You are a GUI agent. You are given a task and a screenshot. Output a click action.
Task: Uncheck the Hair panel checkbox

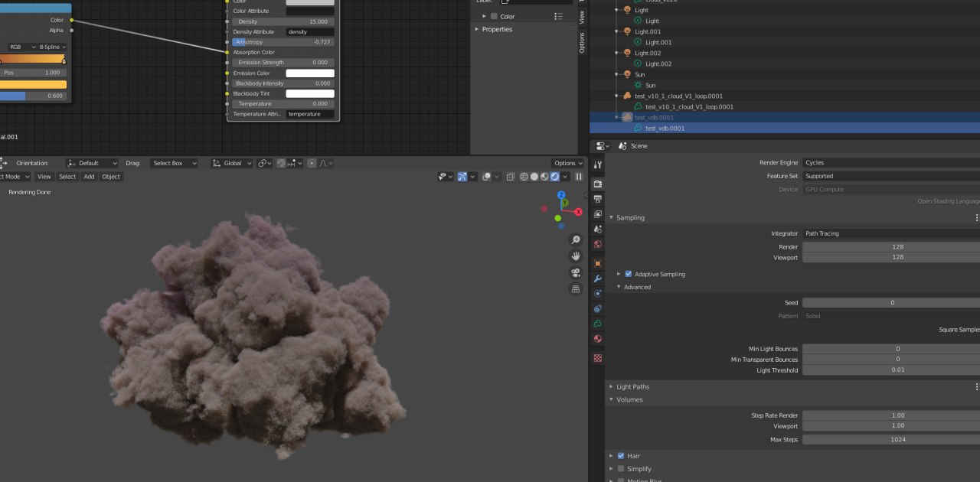pos(621,456)
